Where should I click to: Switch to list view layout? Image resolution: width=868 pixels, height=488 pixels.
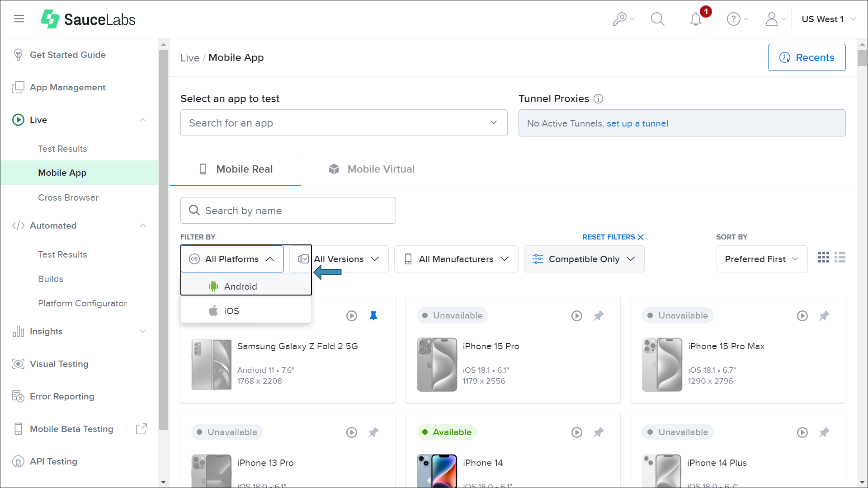[x=840, y=258]
